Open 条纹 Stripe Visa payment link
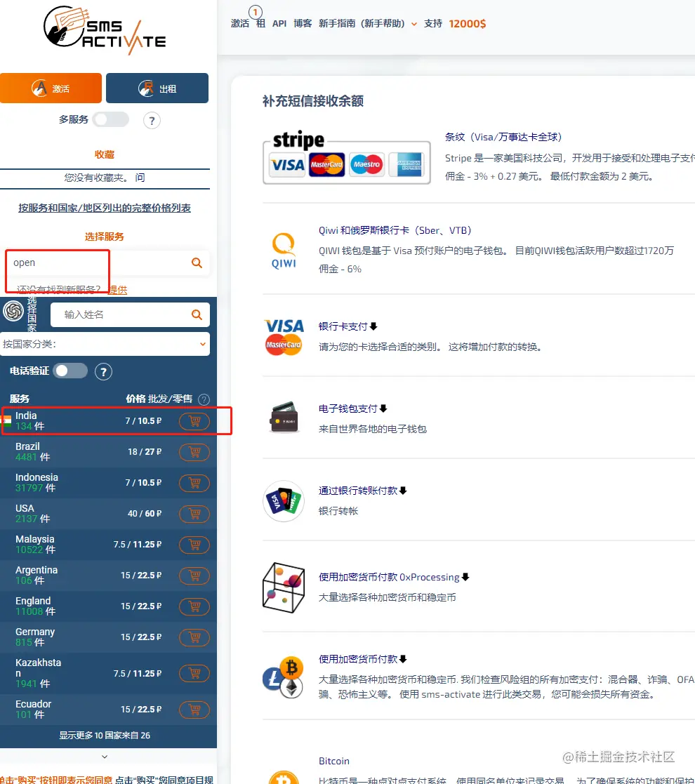The image size is (695, 784). [503, 137]
